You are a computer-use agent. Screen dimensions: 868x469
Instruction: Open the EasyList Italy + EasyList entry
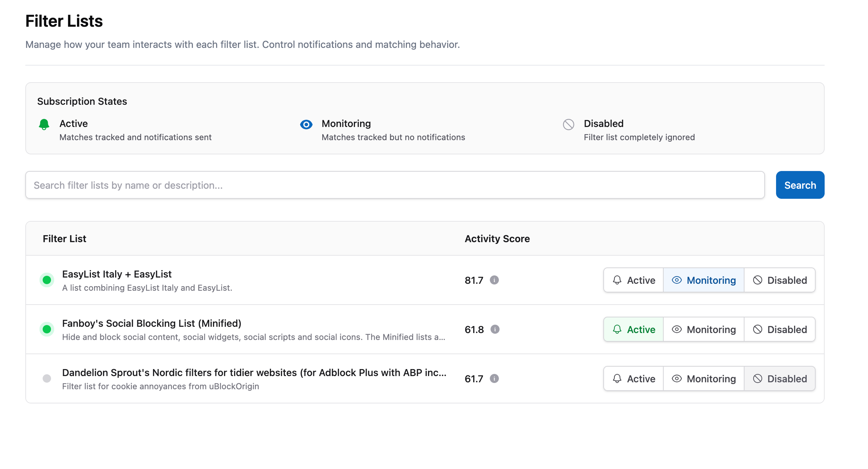pos(117,274)
